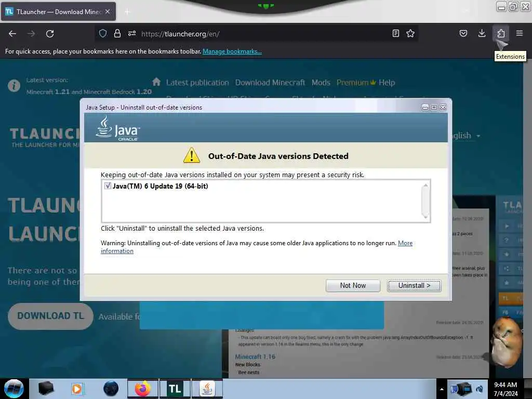The height and width of the screenshot is (399, 532).
Task: Switch to TL launcher taskbar icon
Action: (175, 389)
